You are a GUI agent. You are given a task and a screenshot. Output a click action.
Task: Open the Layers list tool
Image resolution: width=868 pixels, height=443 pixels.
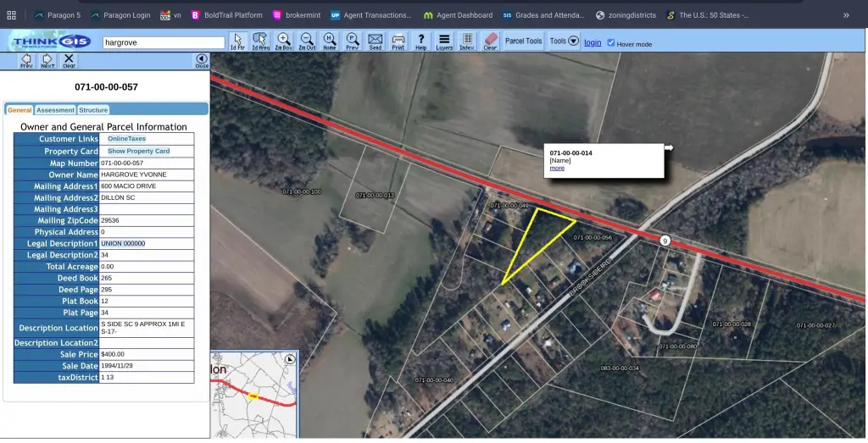pyautogui.click(x=444, y=42)
